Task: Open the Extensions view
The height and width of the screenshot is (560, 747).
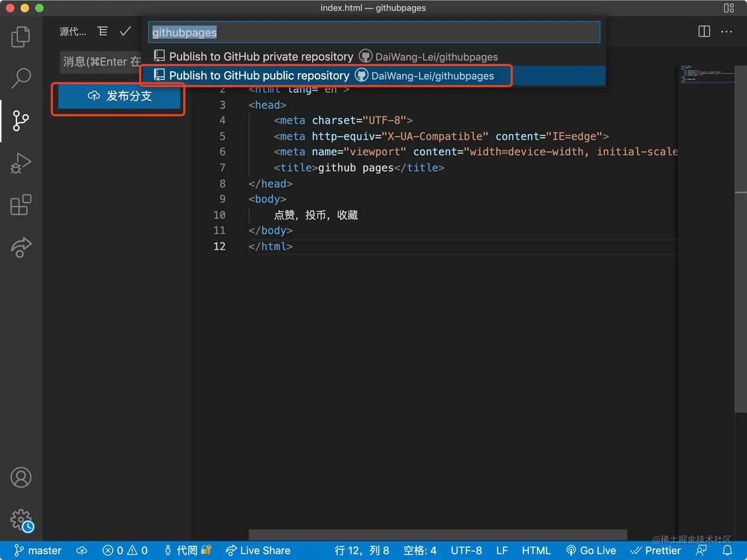Action: (x=21, y=205)
